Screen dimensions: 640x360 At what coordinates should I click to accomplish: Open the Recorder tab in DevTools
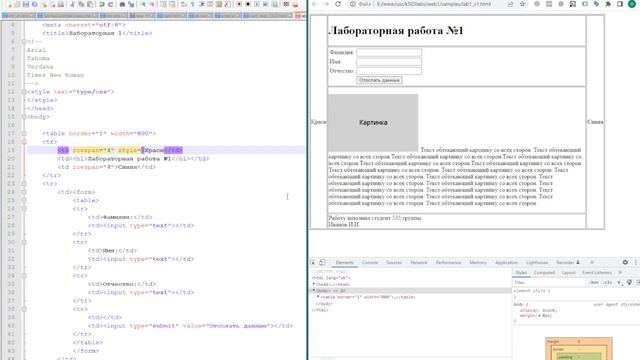[x=567, y=262]
